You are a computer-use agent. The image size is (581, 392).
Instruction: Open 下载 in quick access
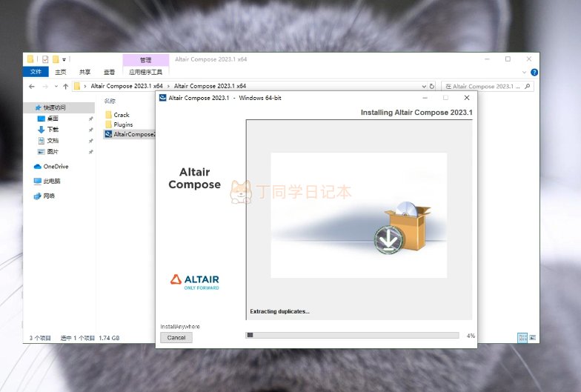coord(53,129)
